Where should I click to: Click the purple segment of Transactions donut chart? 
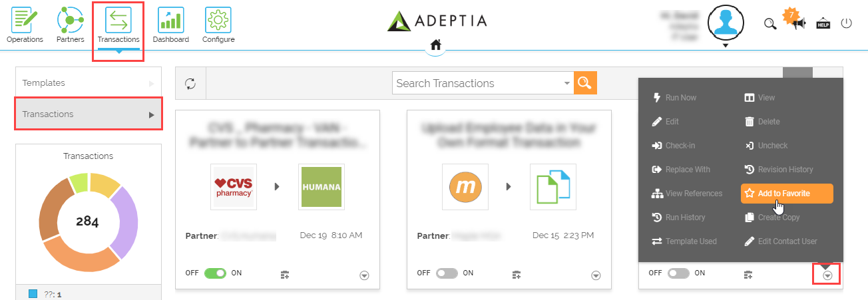point(126,222)
